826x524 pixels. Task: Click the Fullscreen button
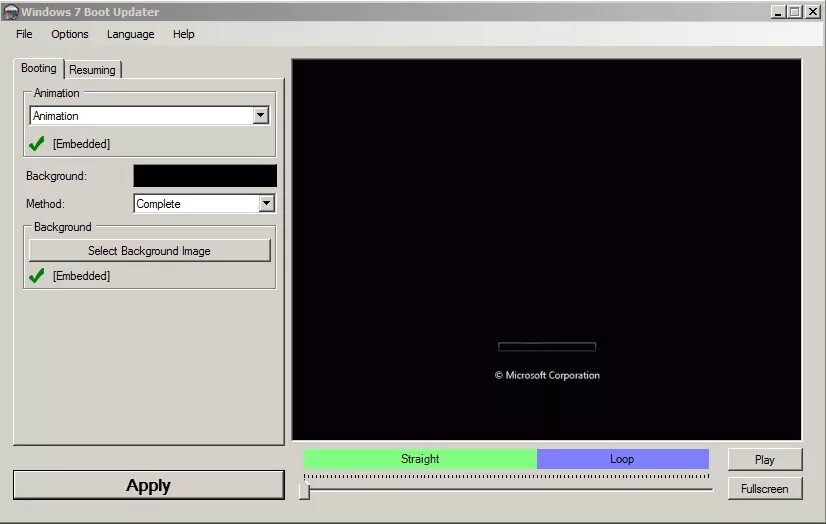[765, 489]
